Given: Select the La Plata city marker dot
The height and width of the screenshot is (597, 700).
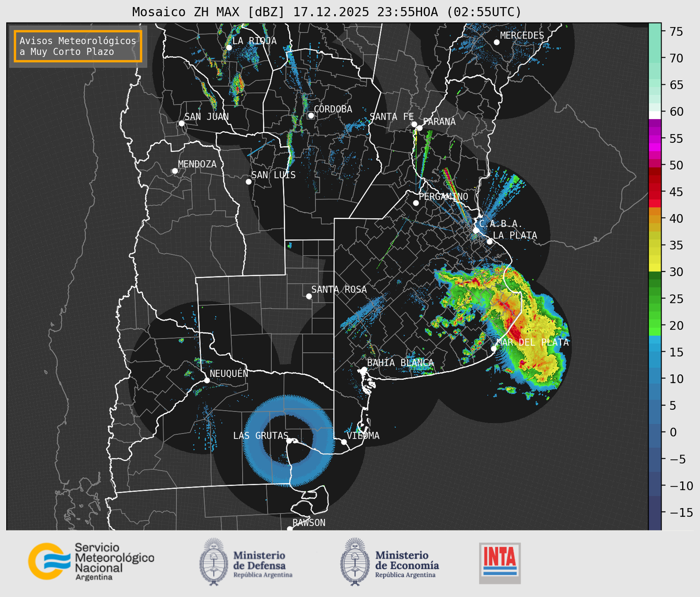Looking at the screenshot, I should (x=490, y=242).
